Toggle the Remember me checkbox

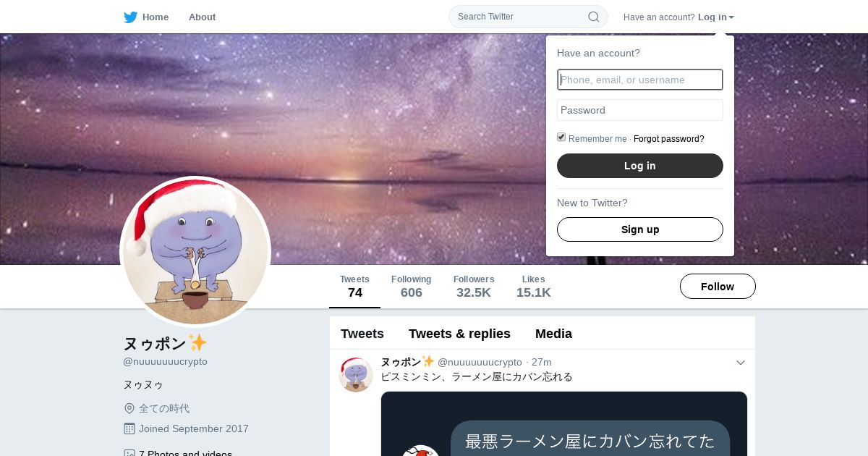[x=561, y=138]
